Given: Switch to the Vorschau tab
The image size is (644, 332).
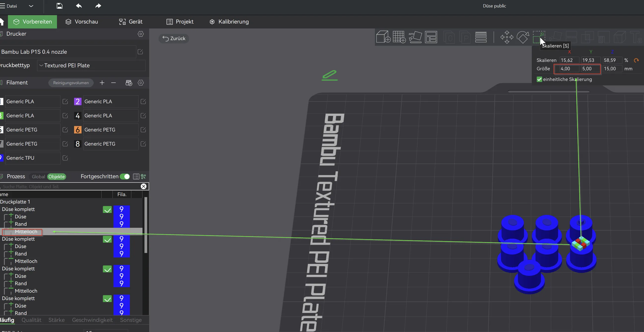Looking at the screenshot, I should click(82, 22).
